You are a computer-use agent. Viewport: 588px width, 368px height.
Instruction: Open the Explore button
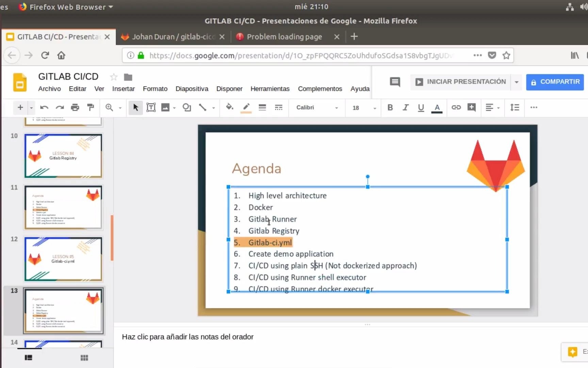(x=574, y=352)
